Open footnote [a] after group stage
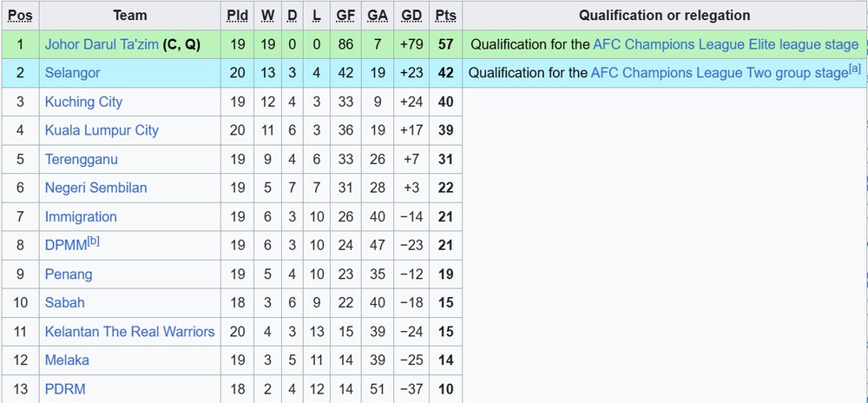This screenshot has width=868, height=403. pyautogui.click(x=855, y=69)
